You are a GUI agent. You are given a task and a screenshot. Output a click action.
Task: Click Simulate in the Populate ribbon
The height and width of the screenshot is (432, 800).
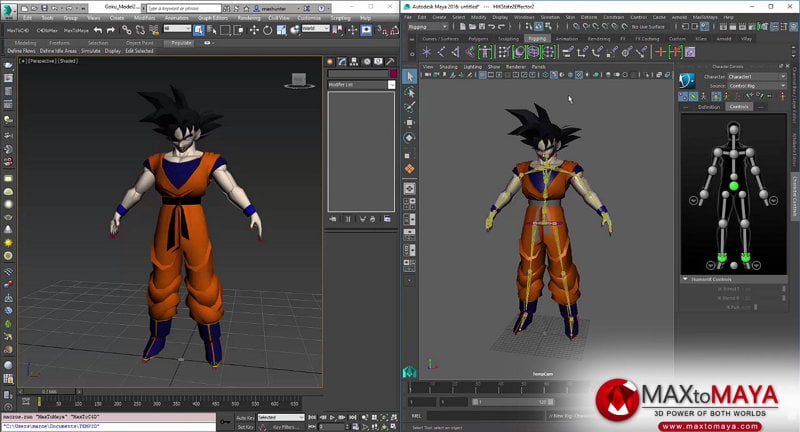(x=90, y=51)
